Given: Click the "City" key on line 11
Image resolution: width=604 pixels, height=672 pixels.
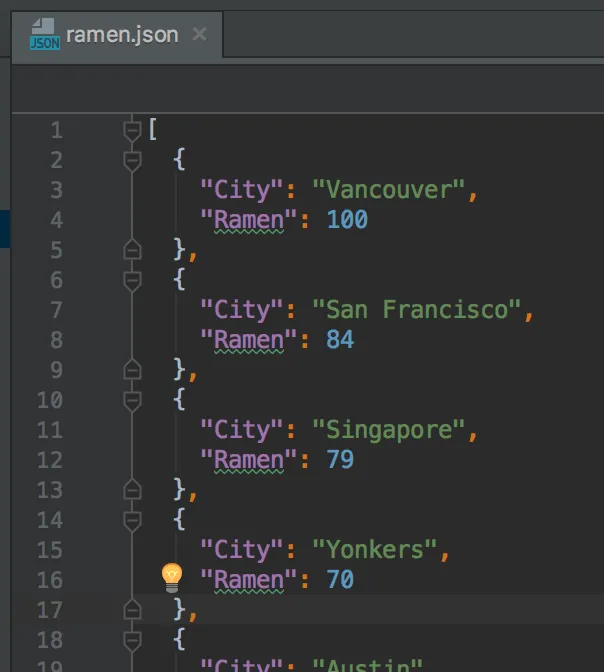Looking at the screenshot, I should pos(242,429).
